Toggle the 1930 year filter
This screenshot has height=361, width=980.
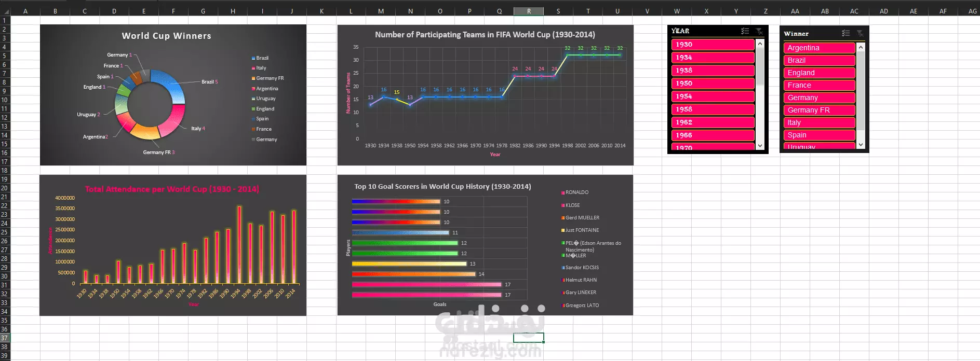(713, 45)
